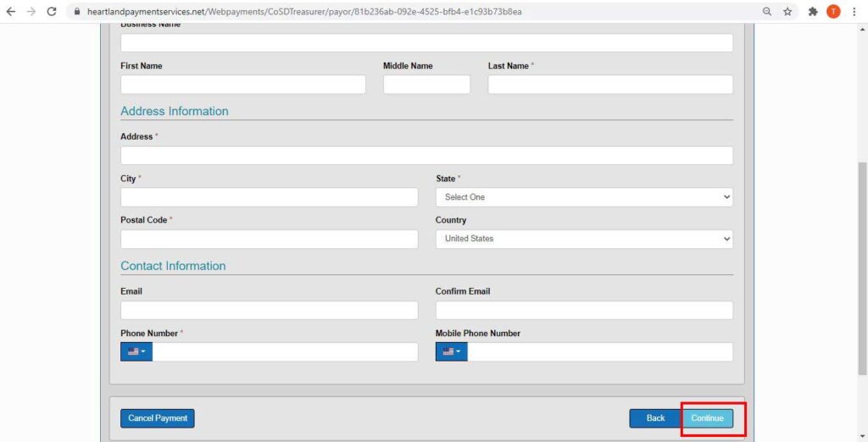
Task: Open the browser extensions puzzle icon
Action: pyautogui.click(x=814, y=12)
